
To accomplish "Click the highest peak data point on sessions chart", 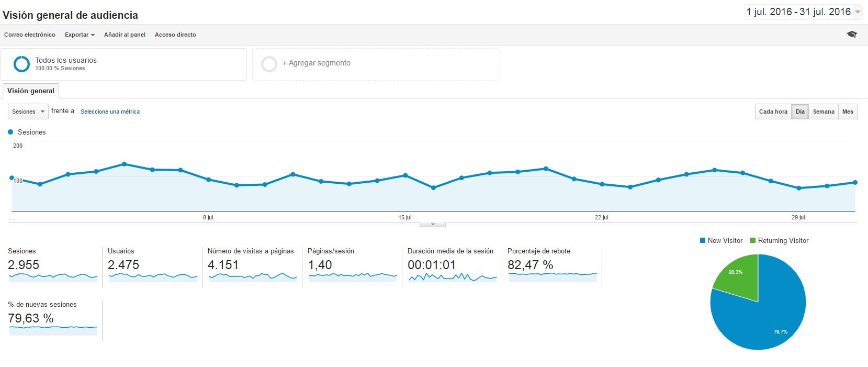I will tap(124, 164).
